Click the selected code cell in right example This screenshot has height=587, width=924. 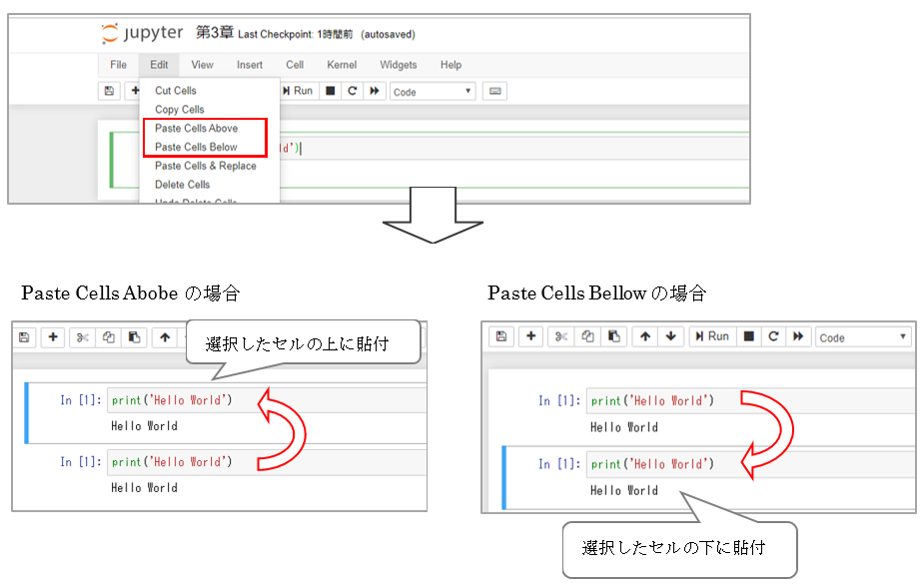coord(749,464)
